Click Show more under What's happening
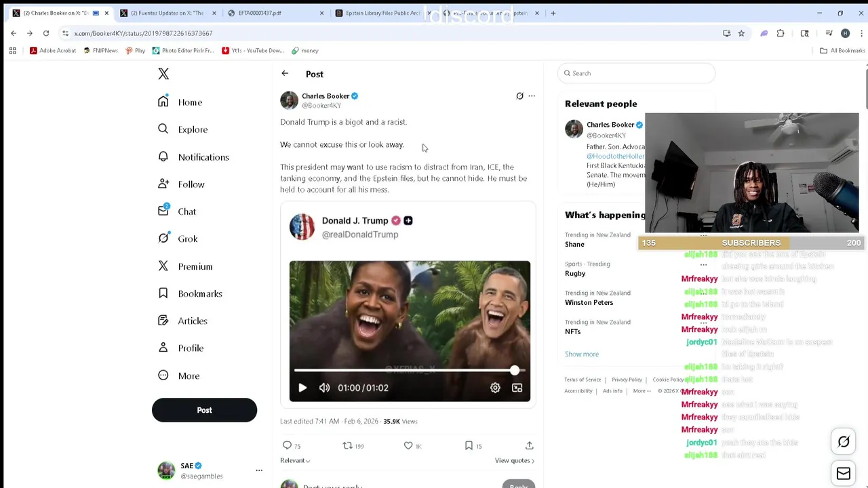This screenshot has width=868, height=488. coord(582,354)
